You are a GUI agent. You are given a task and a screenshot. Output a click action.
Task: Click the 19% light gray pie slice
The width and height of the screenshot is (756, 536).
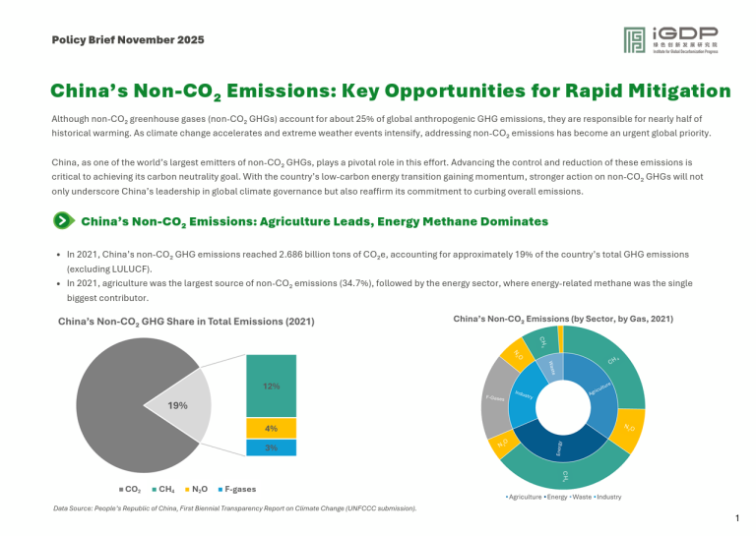coord(183,406)
